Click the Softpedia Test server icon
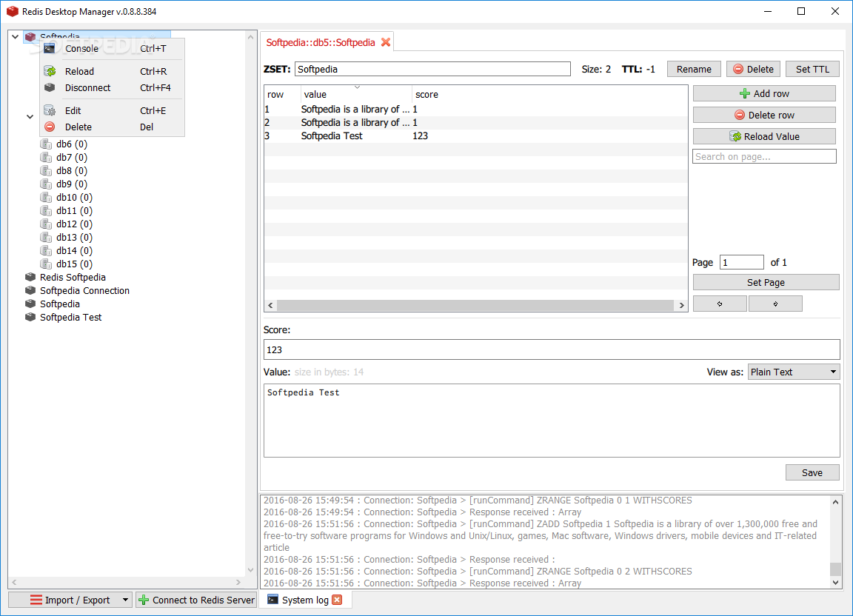 coord(30,317)
